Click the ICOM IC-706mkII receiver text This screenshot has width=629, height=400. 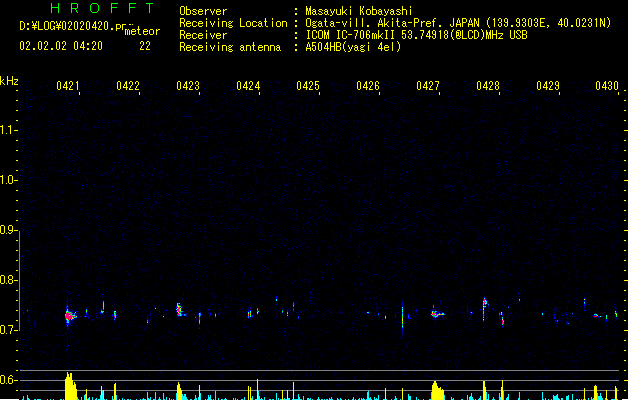click(x=416, y=35)
